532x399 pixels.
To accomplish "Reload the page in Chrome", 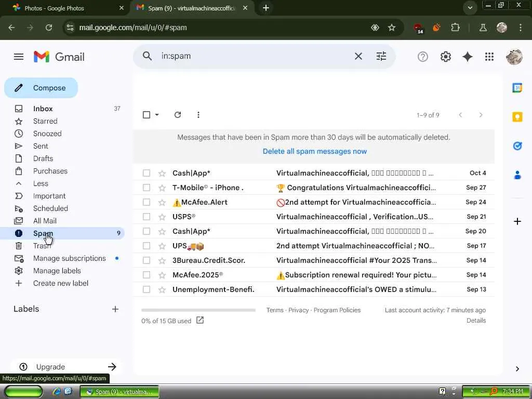I will point(49,28).
